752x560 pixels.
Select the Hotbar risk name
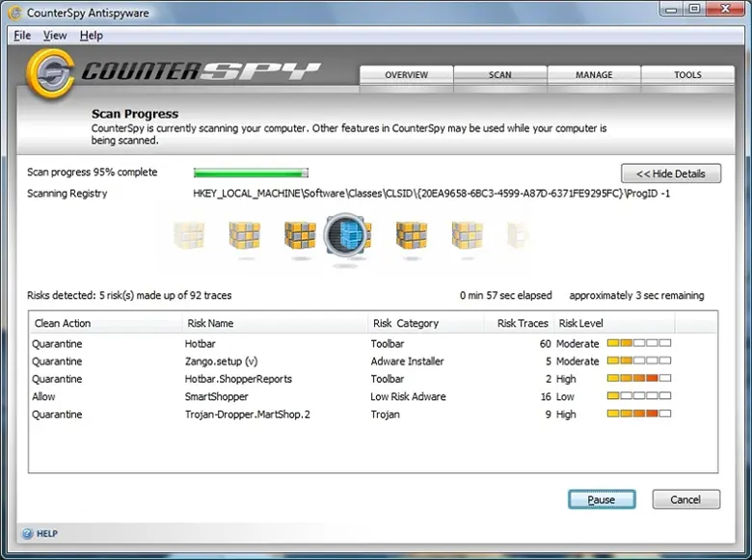[200, 344]
